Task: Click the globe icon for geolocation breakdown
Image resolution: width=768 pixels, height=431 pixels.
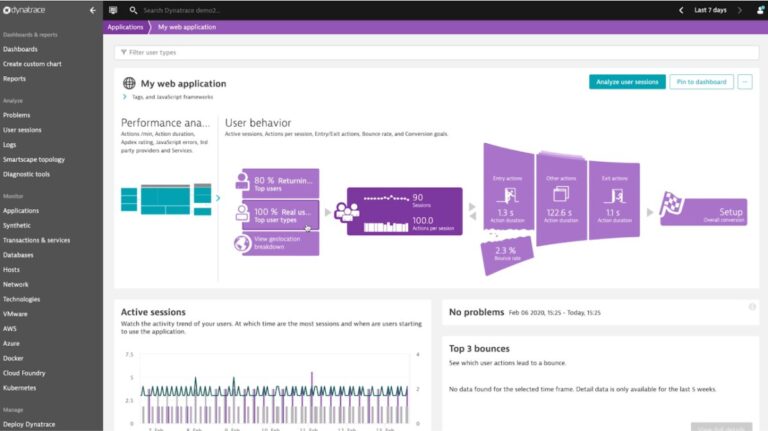Action: (242, 243)
